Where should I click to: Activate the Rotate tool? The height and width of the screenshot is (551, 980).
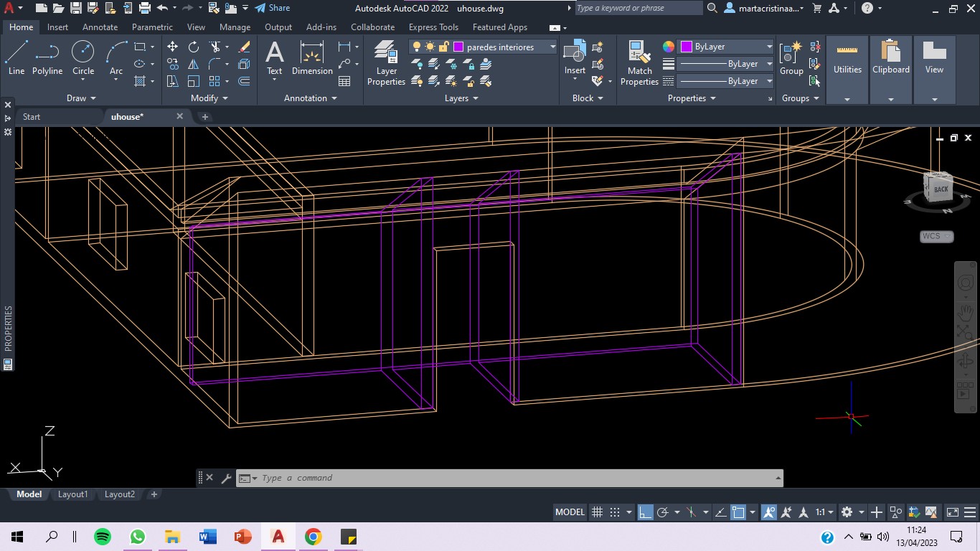coord(194,47)
